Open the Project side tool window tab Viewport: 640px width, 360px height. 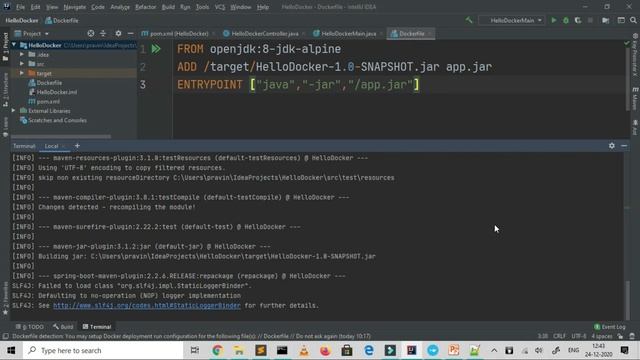[5, 46]
